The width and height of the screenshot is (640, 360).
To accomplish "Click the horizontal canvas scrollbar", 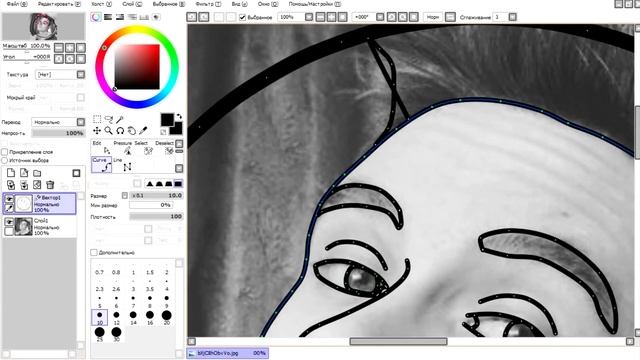I will point(398,341).
